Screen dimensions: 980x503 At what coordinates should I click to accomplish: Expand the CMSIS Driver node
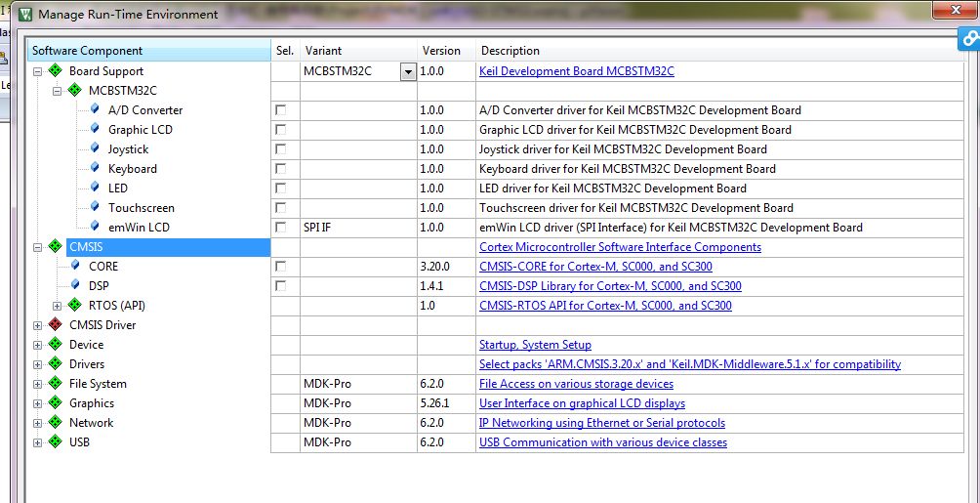(37, 325)
